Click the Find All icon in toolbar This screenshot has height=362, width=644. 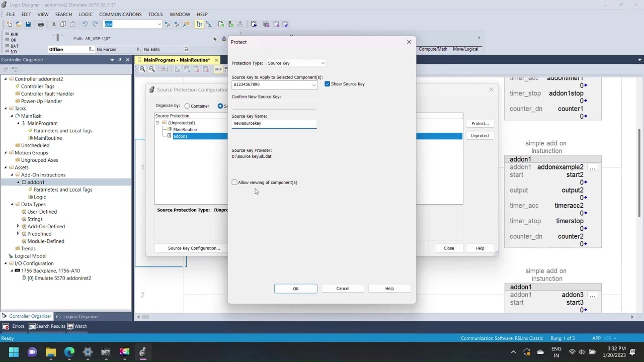click(x=186, y=24)
